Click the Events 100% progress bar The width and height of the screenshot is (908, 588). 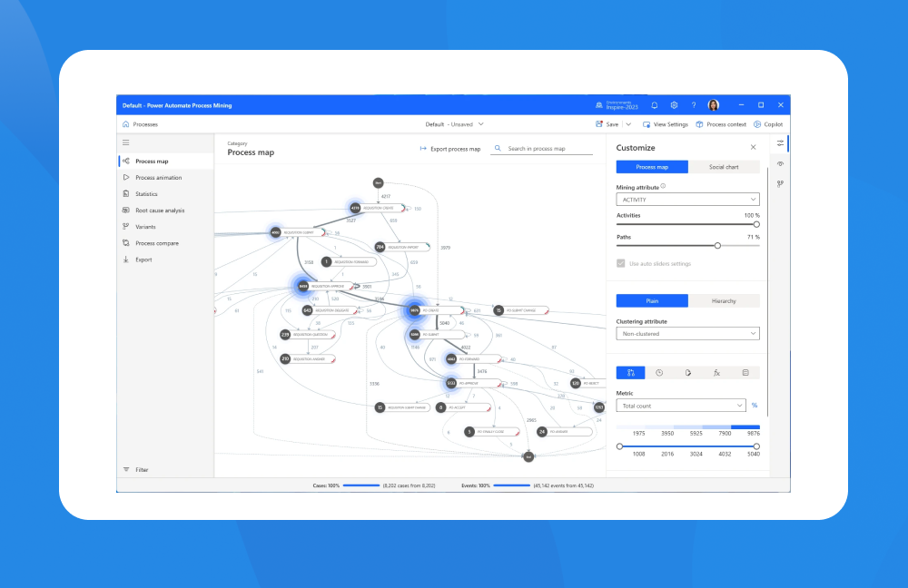pos(512,485)
